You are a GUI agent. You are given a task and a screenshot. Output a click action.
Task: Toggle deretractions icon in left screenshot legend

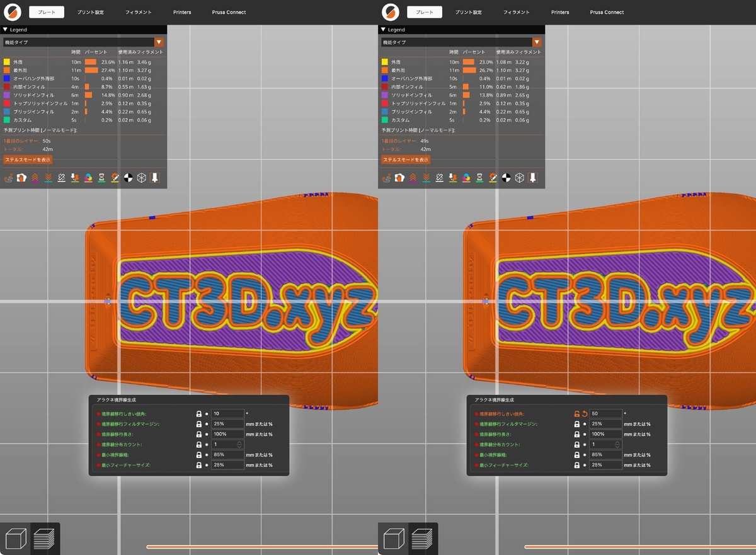click(49, 178)
